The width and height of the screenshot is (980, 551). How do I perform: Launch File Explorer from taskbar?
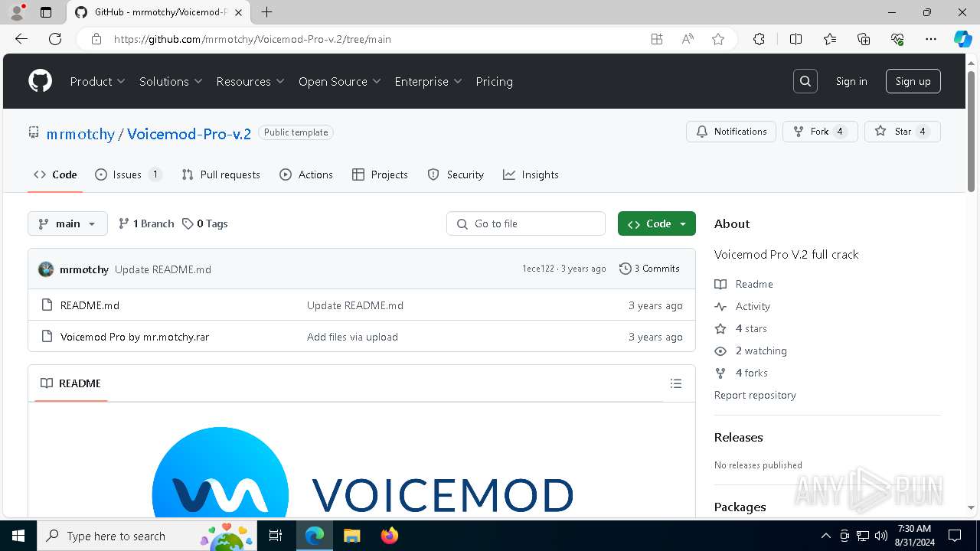(351, 536)
